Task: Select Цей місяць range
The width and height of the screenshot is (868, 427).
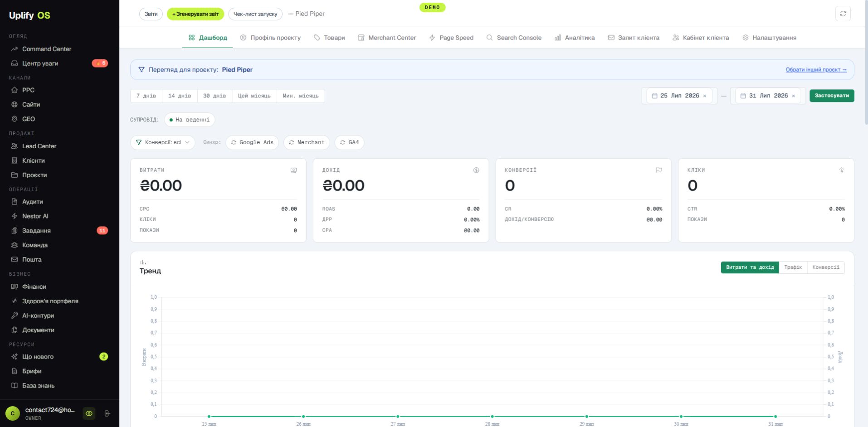Action: click(254, 96)
